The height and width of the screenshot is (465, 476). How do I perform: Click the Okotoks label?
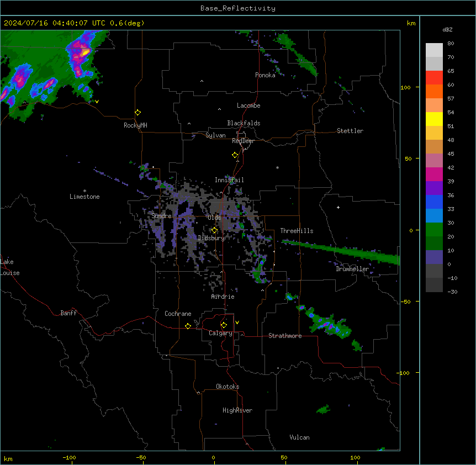(x=228, y=387)
